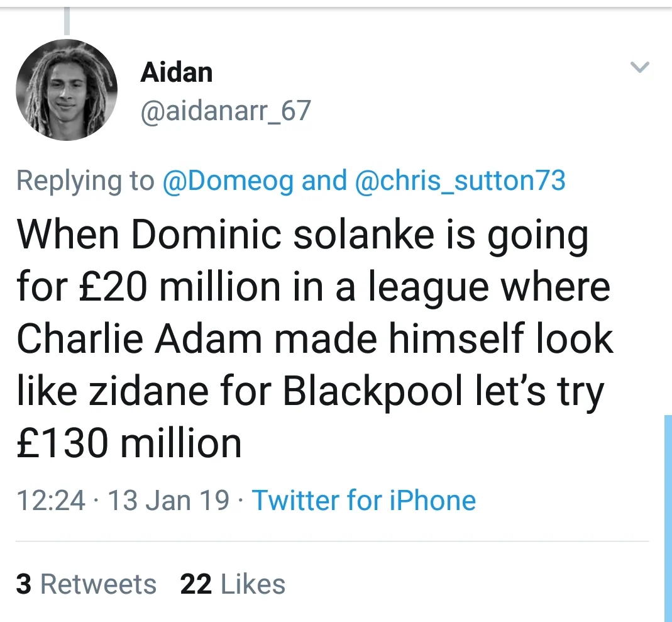Open the @Domeog mention link
672x622 pixels.
pos(228,180)
